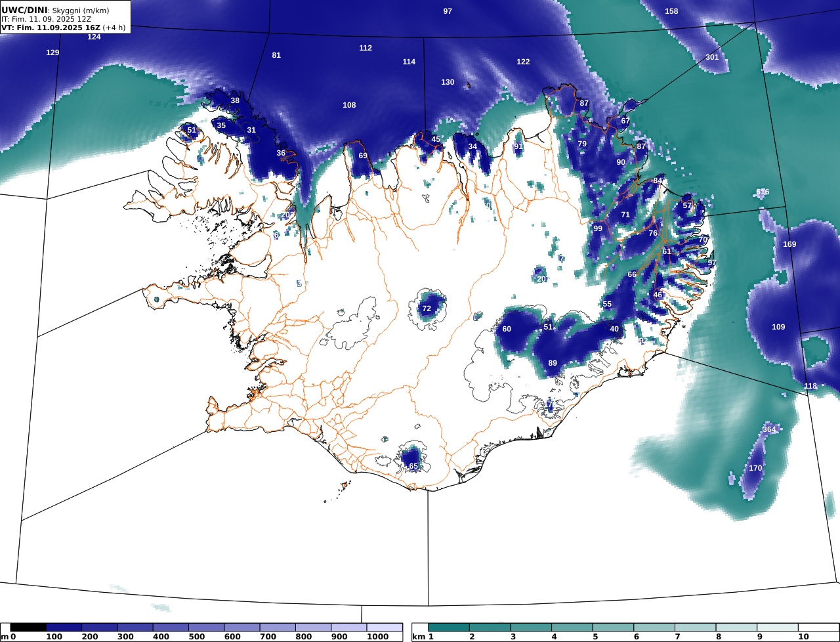Click the visibility value 170 in the southeast sea
This screenshot has width=840, height=642.
(x=756, y=468)
